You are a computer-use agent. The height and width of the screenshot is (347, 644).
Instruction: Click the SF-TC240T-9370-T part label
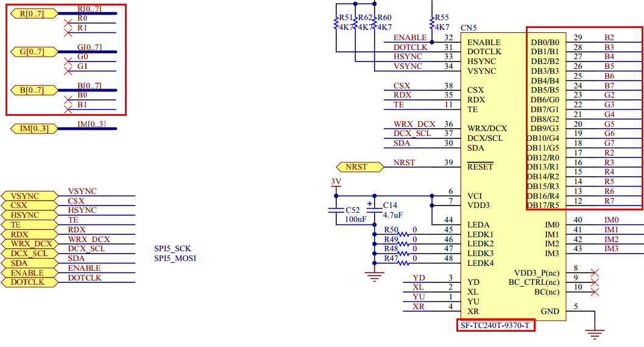click(495, 325)
